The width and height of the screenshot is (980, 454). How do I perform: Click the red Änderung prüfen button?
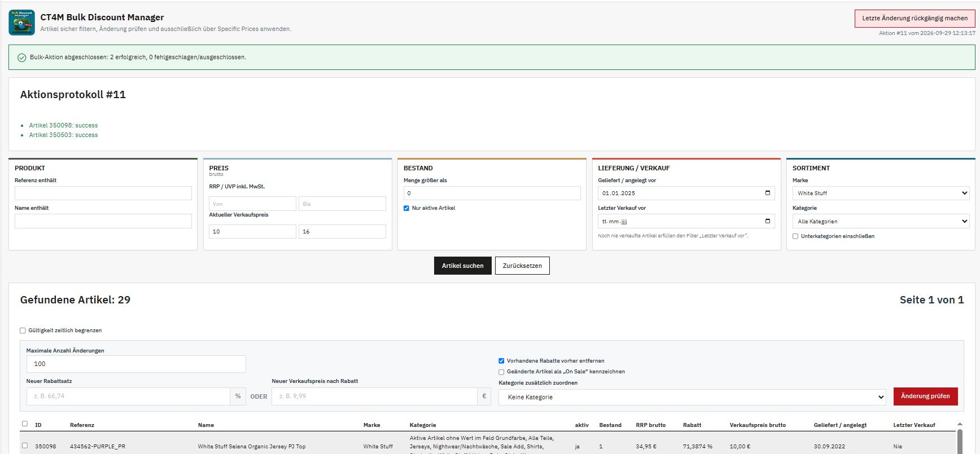925,396
